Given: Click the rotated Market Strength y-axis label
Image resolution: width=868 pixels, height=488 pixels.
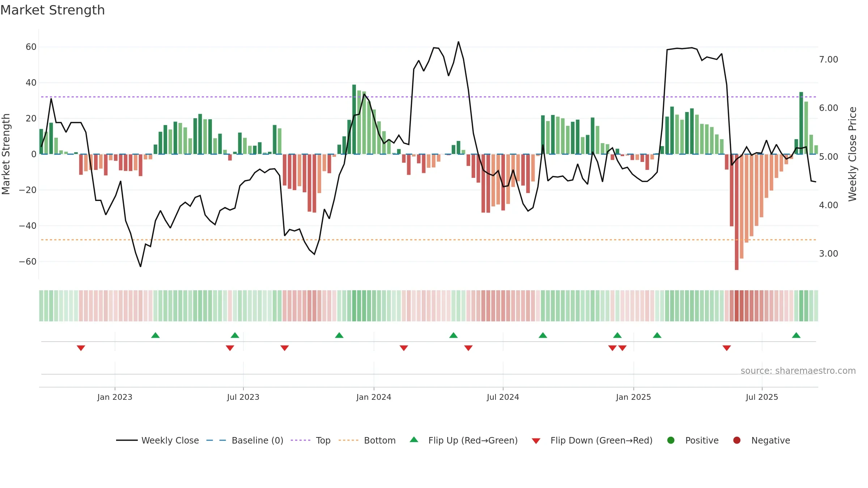Looking at the screenshot, I should click(x=6, y=154).
